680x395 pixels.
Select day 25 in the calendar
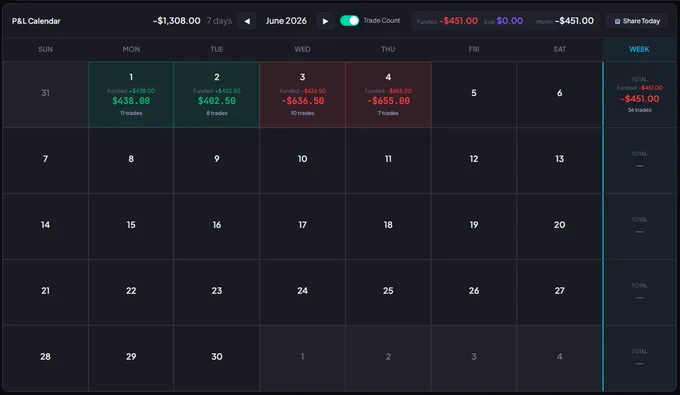[x=388, y=291]
